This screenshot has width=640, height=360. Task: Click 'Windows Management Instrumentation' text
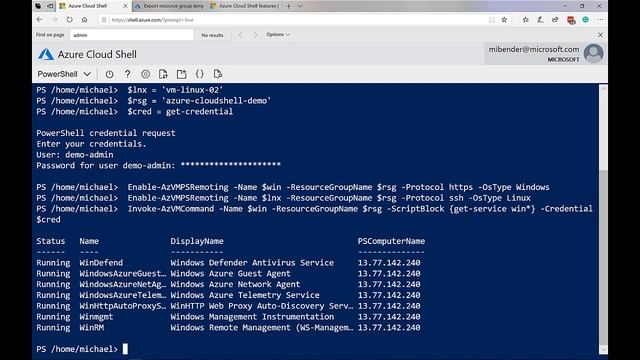click(252, 317)
